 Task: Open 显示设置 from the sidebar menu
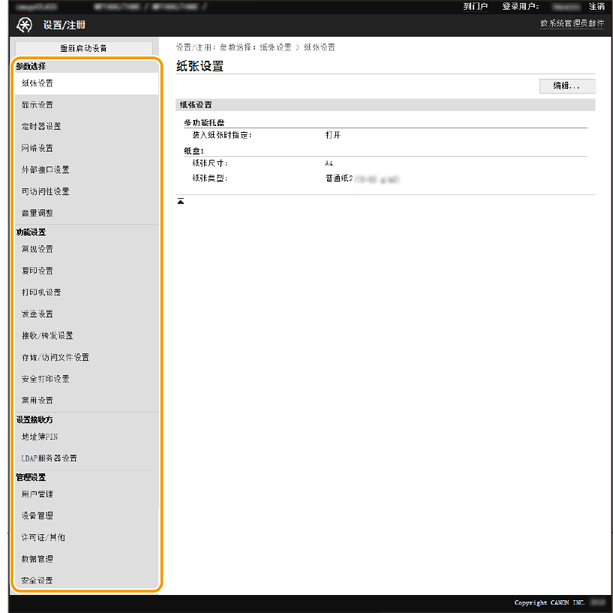click(x=39, y=105)
